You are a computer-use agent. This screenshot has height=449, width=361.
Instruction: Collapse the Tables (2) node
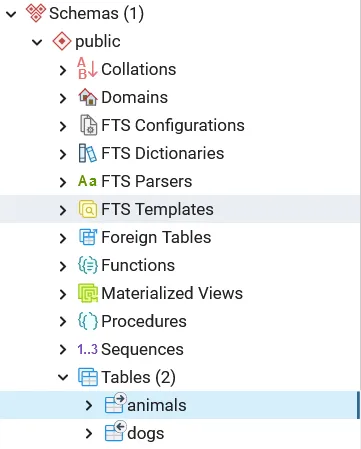coord(63,377)
